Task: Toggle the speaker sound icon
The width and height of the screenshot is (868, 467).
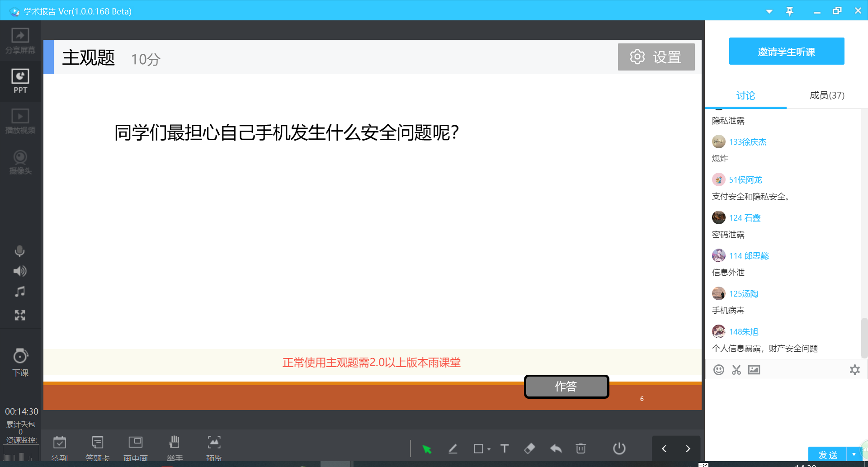Action: tap(20, 271)
